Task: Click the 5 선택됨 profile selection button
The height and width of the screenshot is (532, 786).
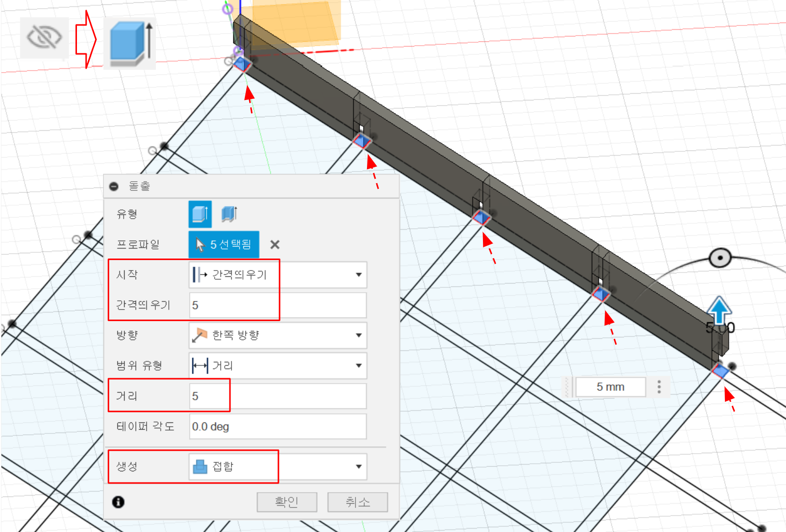Action: [x=224, y=245]
